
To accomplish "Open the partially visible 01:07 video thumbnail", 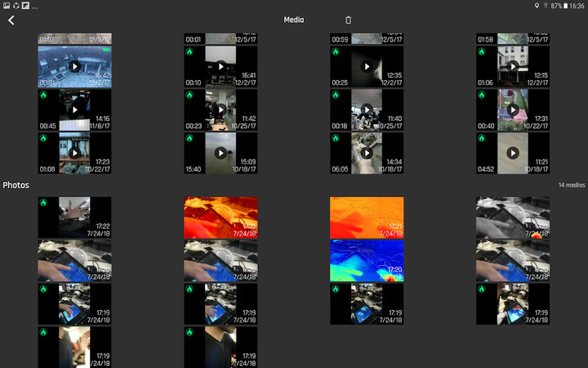I will click(74, 38).
